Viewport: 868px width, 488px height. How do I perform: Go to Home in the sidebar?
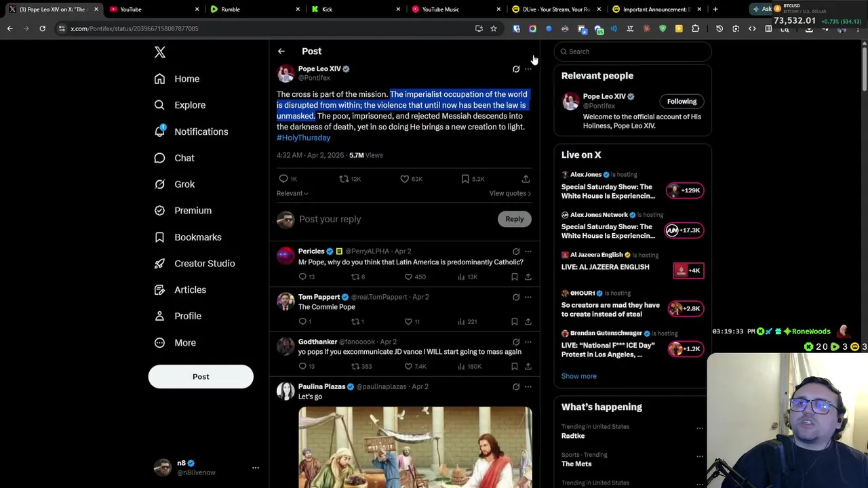[177, 79]
